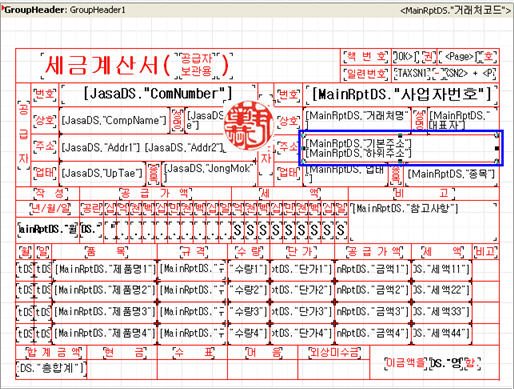
Task: Click the 합 계 금 액 label
Action: pos(53,352)
